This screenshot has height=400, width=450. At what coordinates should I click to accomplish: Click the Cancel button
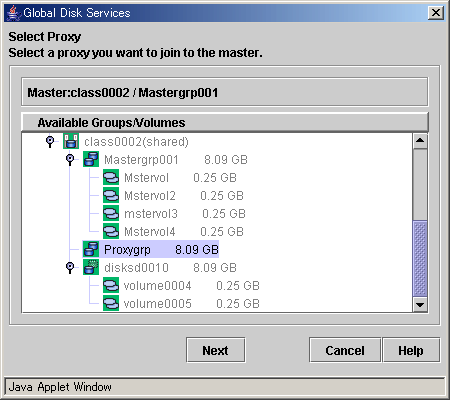pyautogui.click(x=345, y=350)
